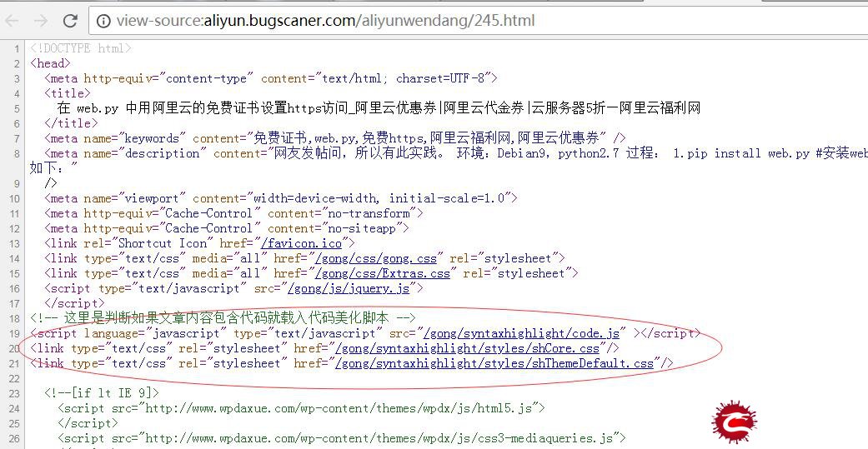Click the opening <title> tag
The height and width of the screenshot is (449, 868).
pyautogui.click(x=68, y=93)
